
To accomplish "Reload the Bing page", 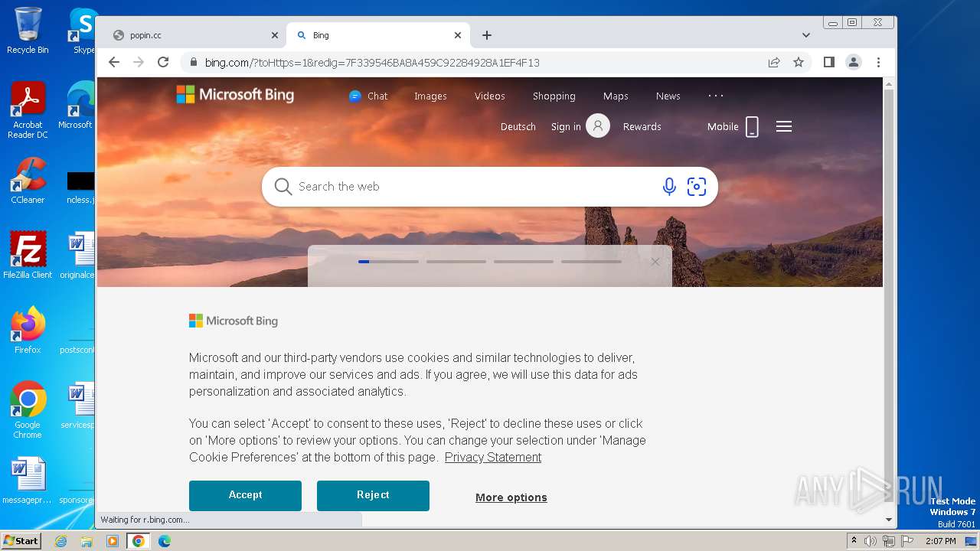I will 163,63.
